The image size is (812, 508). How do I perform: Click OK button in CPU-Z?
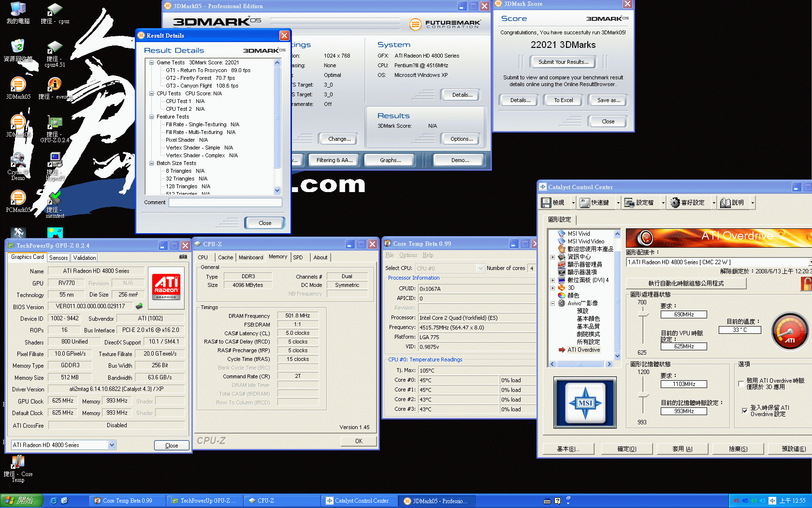coord(359,441)
